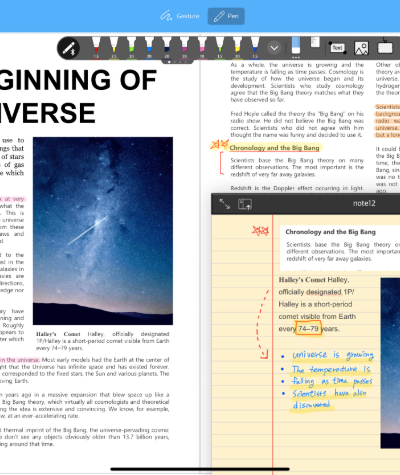Image resolution: width=400 pixels, height=475 pixels.
Task: Dock note12 panel with layout icon
Action: [x=245, y=204]
